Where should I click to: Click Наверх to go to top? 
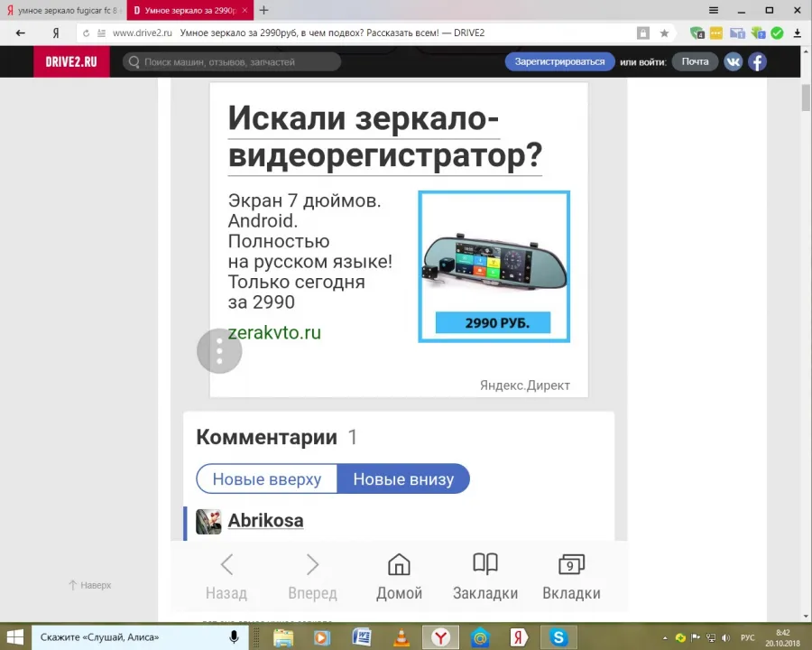(x=89, y=585)
